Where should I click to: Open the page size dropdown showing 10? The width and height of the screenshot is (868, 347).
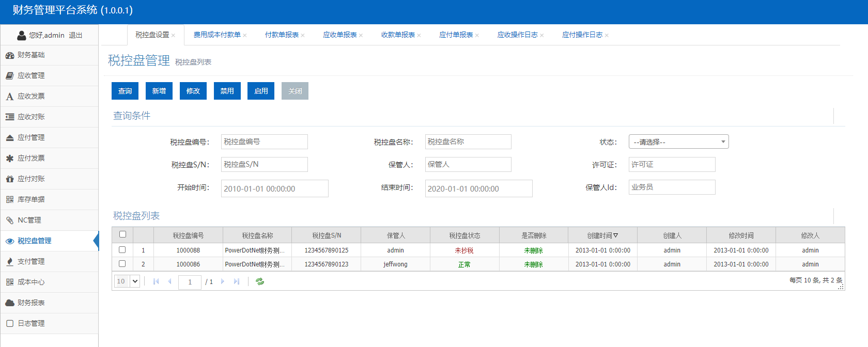point(127,281)
